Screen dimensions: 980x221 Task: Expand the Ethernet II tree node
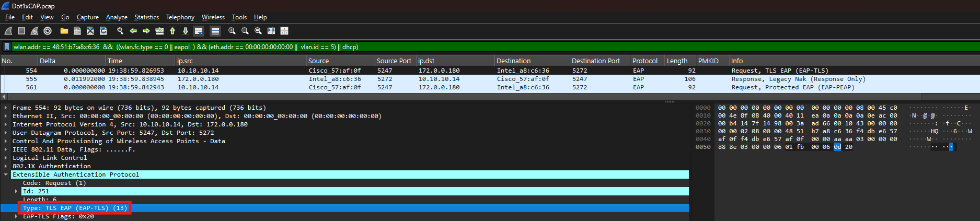coord(6,116)
